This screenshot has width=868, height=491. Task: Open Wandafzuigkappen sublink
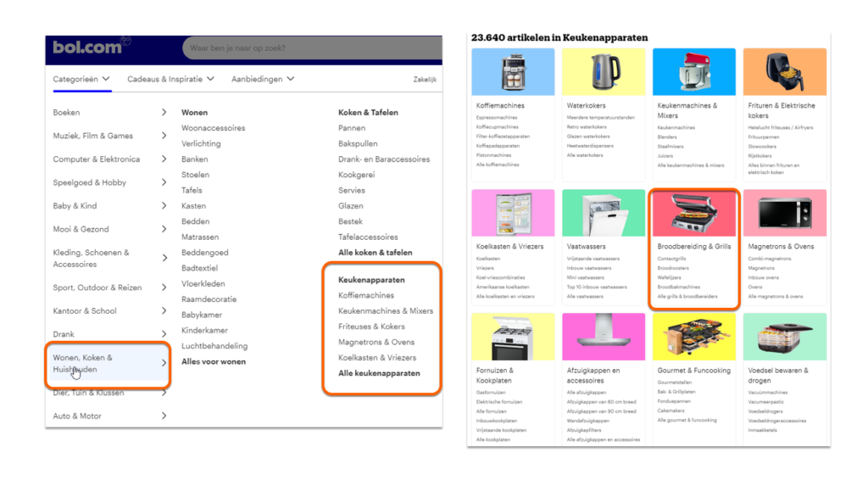coord(588,421)
